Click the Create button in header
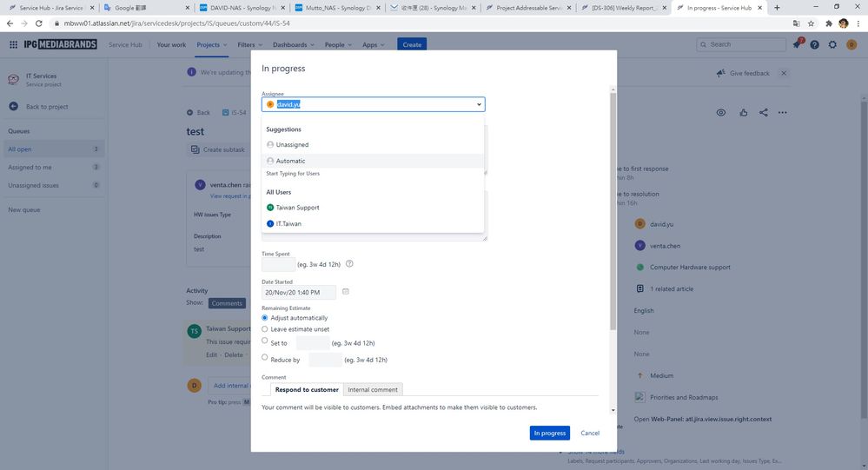Screen dimensions: 868x470 pos(412,45)
